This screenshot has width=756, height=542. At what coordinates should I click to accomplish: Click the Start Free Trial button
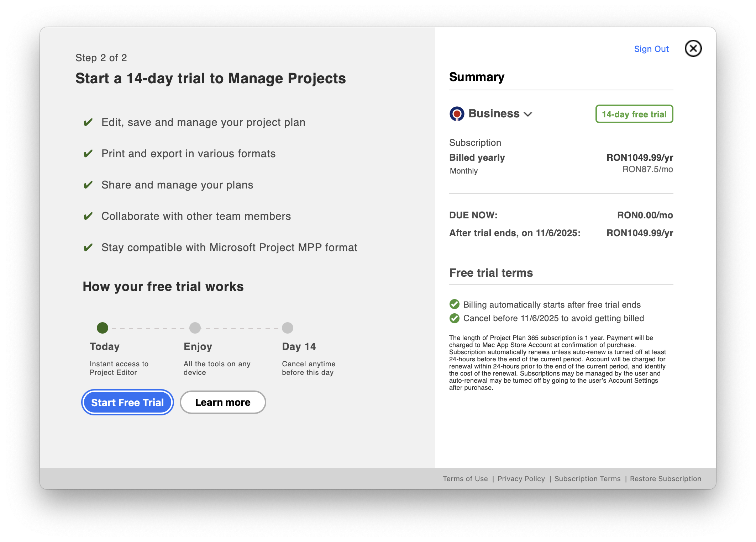(127, 402)
